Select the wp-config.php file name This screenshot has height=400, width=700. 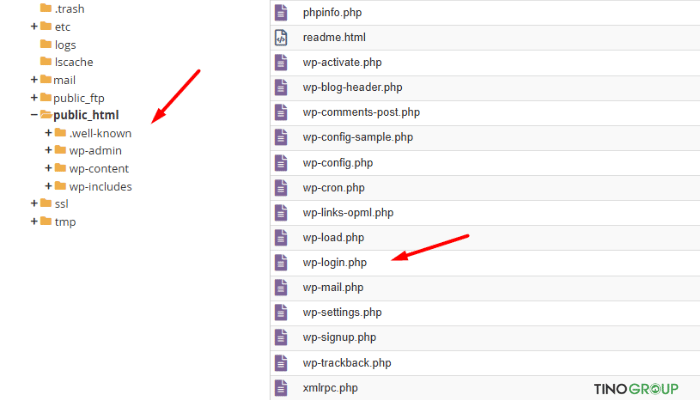click(338, 163)
